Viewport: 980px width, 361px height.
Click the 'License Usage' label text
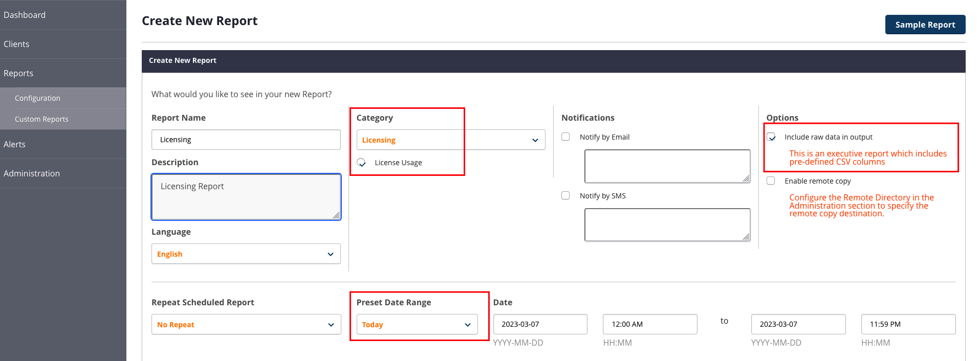click(x=398, y=163)
